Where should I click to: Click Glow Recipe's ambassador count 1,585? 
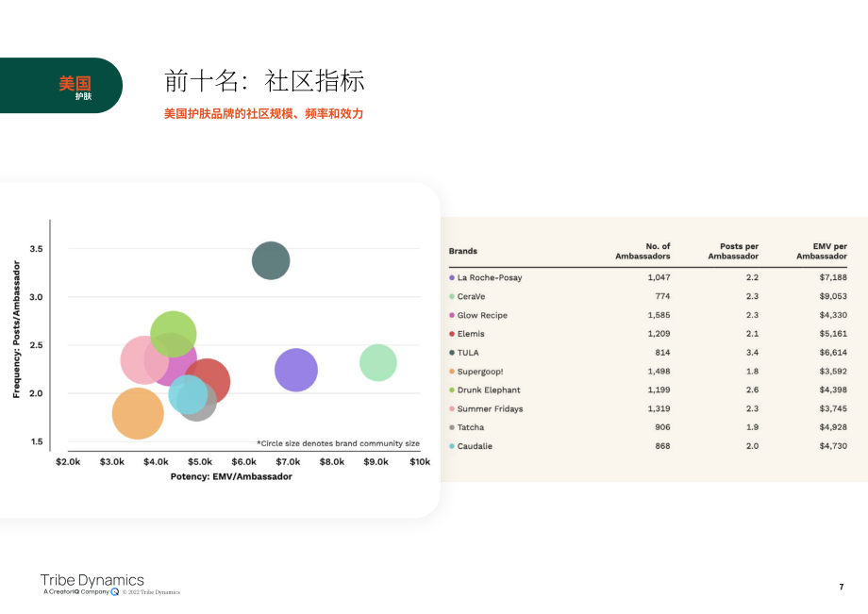click(x=659, y=315)
